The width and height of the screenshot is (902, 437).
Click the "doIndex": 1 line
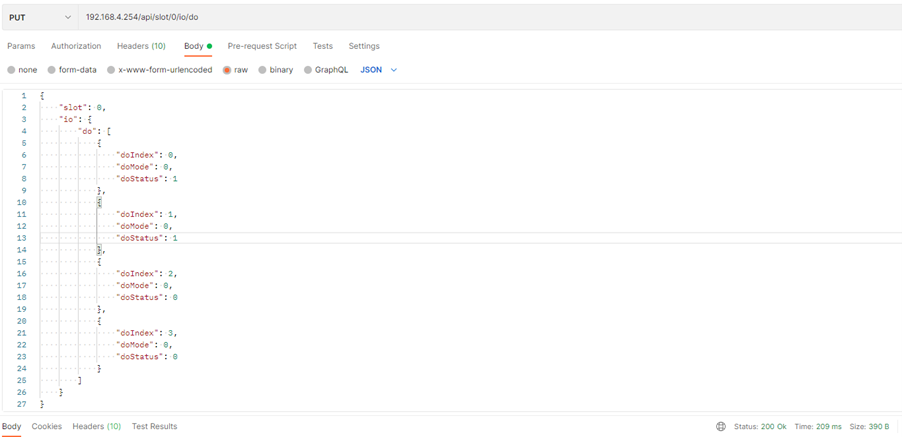[148, 214]
